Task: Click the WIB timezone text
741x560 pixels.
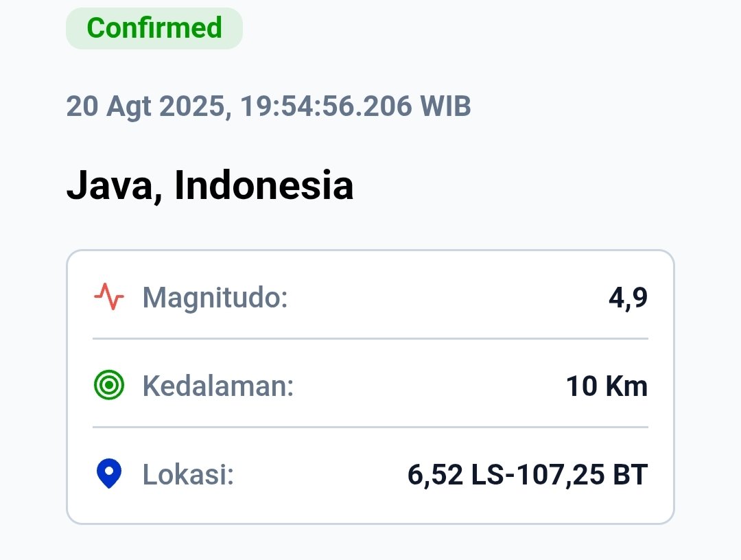Action: click(x=445, y=106)
